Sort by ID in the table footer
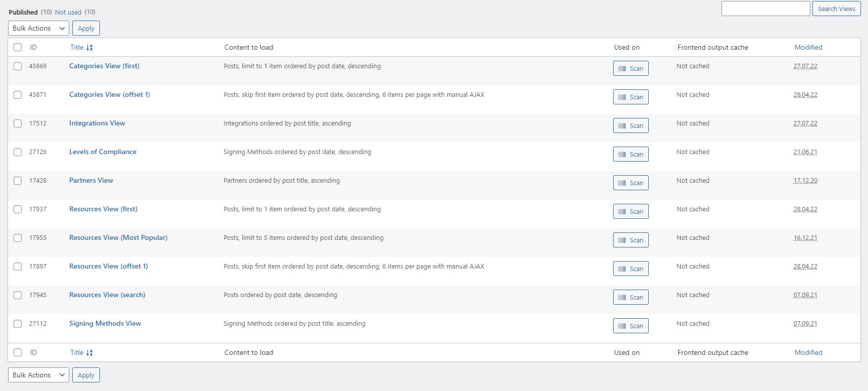 33,352
